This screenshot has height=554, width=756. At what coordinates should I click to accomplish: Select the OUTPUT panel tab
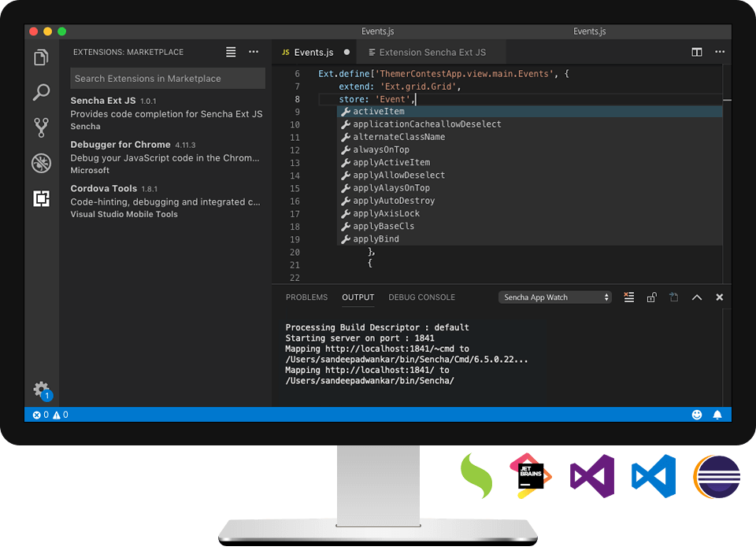[358, 297]
